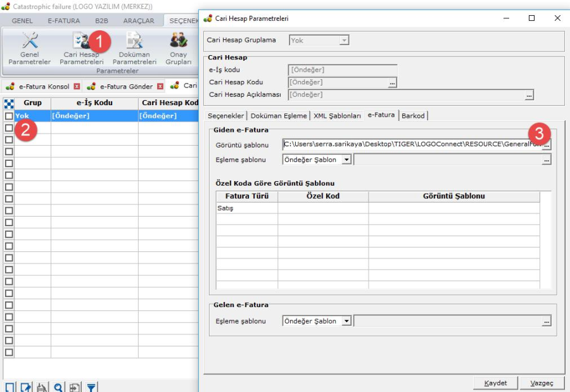
Task: Click the delete trash icon in bottom toolbar
Action: (42, 388)
